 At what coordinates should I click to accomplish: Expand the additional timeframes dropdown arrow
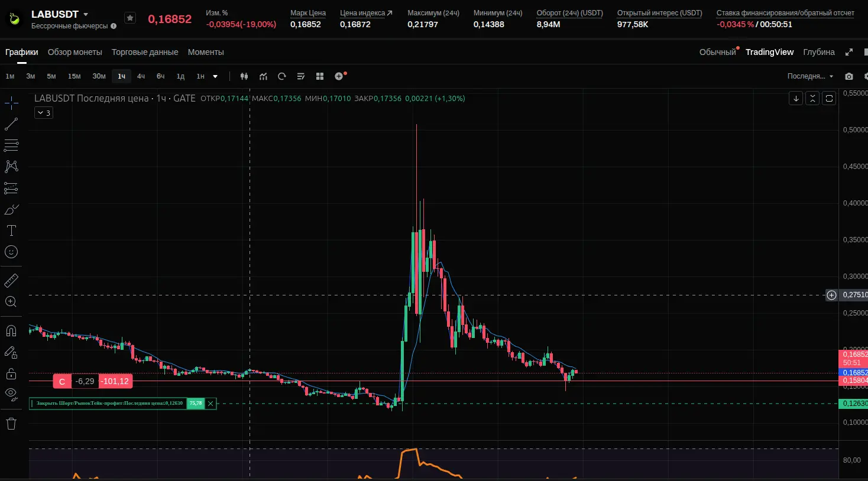[215, 76]
